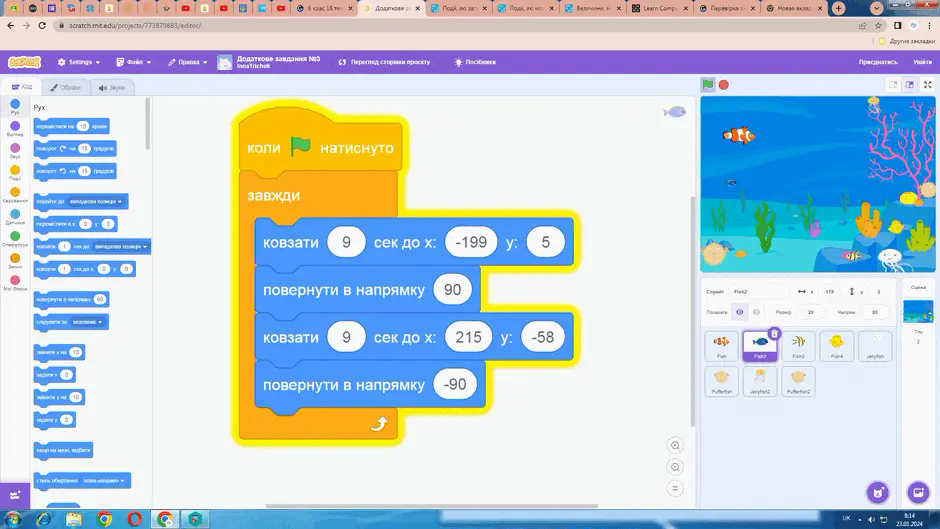
Task: Click the -90 direction value in script
Action: [454, 384]
